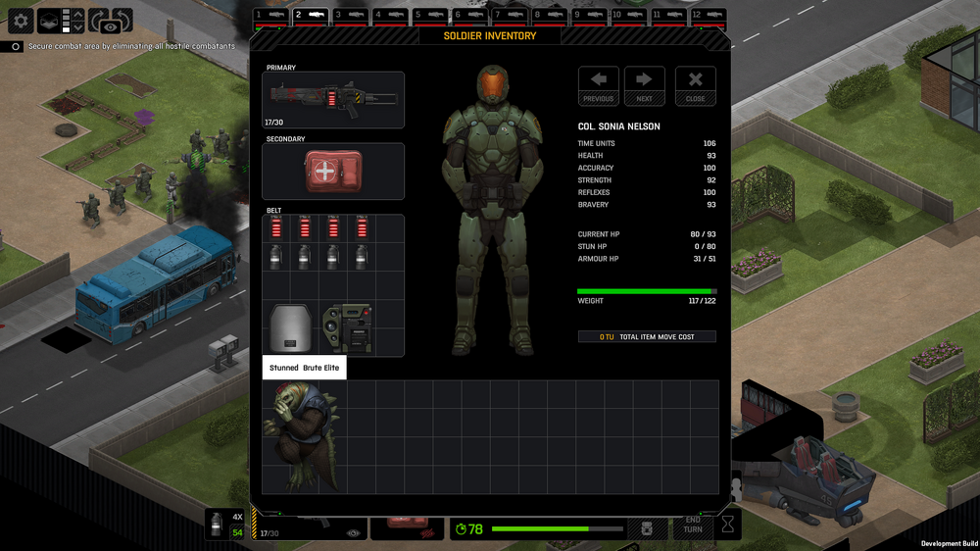Viewport: 980px width, 551px height.
Task: Rotate the camera clockwise
Action: point(98,19)
